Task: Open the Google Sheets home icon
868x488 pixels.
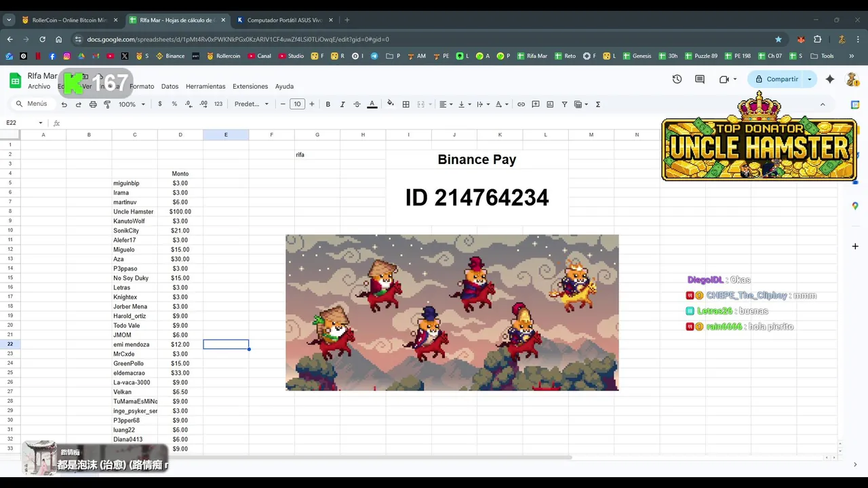Action: (15, 81)
